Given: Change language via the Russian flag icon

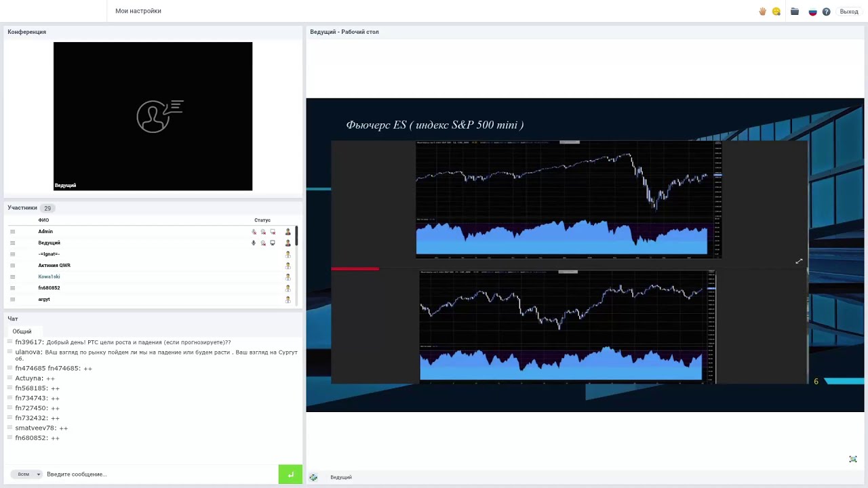Looking at the screenshot, I should coord(813,12).
